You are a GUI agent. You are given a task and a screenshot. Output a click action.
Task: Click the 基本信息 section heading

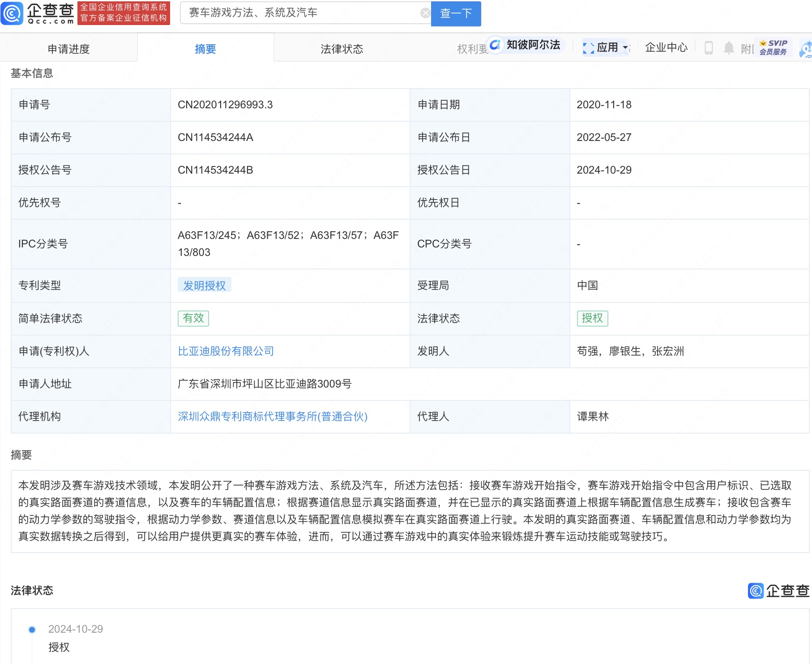[x=32, y=73]
